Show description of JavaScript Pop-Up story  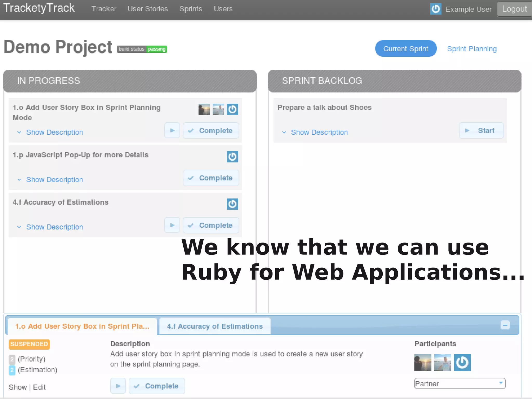coord(54,180)
